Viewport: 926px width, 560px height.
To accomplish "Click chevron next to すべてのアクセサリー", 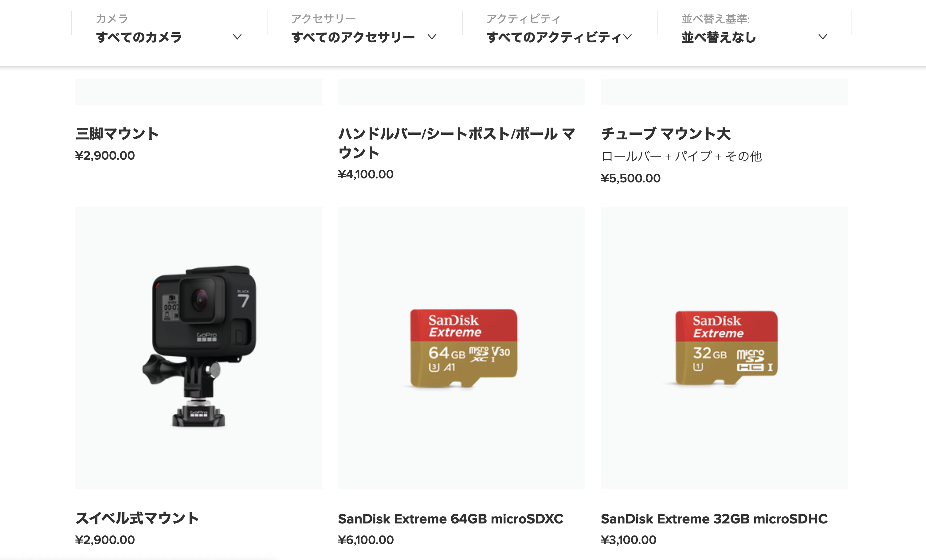I will point(432,37).
